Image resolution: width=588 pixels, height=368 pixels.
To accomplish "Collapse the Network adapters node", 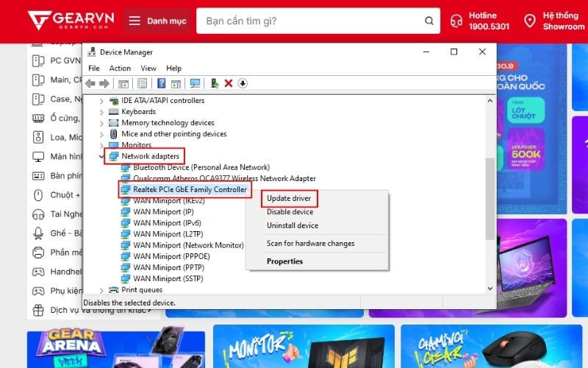I will [x=101, y=156].
